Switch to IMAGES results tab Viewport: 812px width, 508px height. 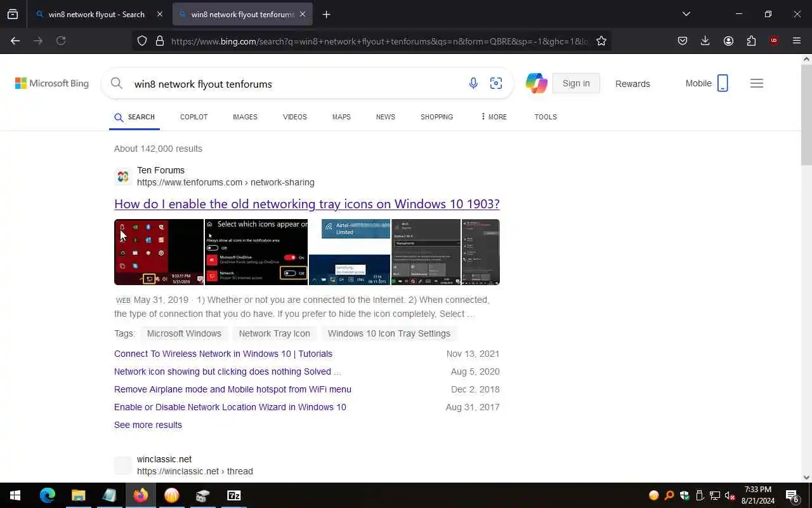tap(245, 117)
